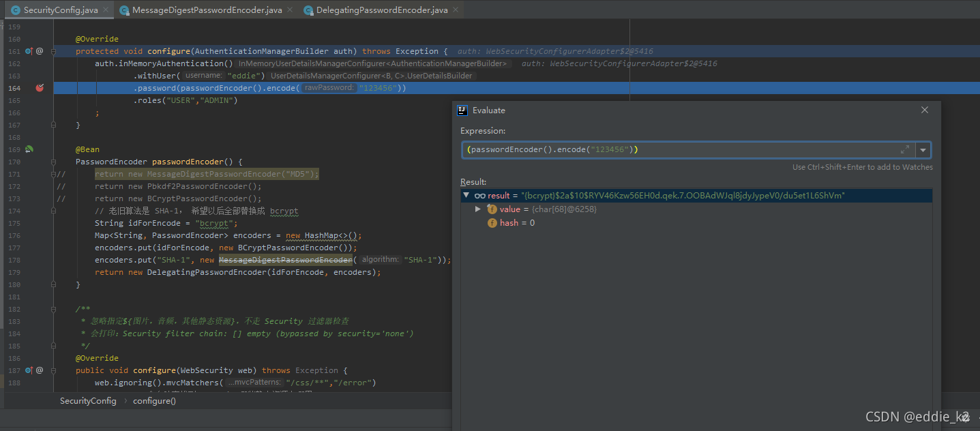
Task: Click the field icon beside hash
Action: (492, 223)
